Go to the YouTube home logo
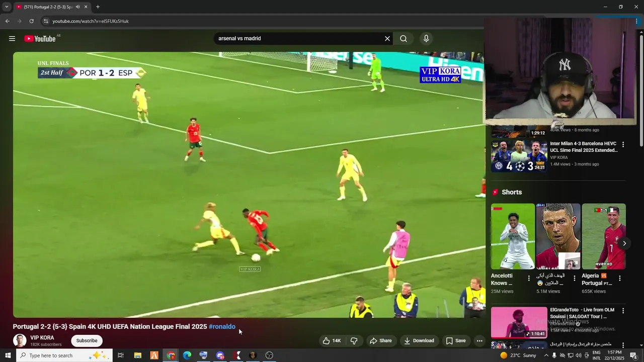This screenshot has width=644, height=362. tap(40, 39)
